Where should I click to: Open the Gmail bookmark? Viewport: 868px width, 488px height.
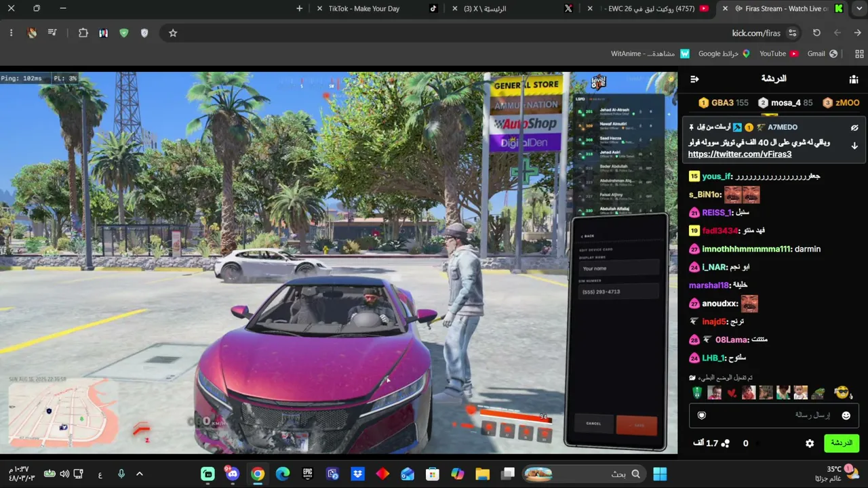point(822,54)
